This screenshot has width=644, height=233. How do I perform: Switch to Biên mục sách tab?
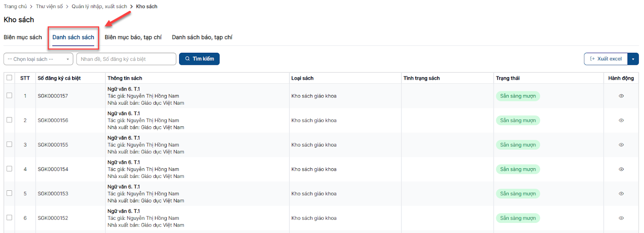pos(23,37)
